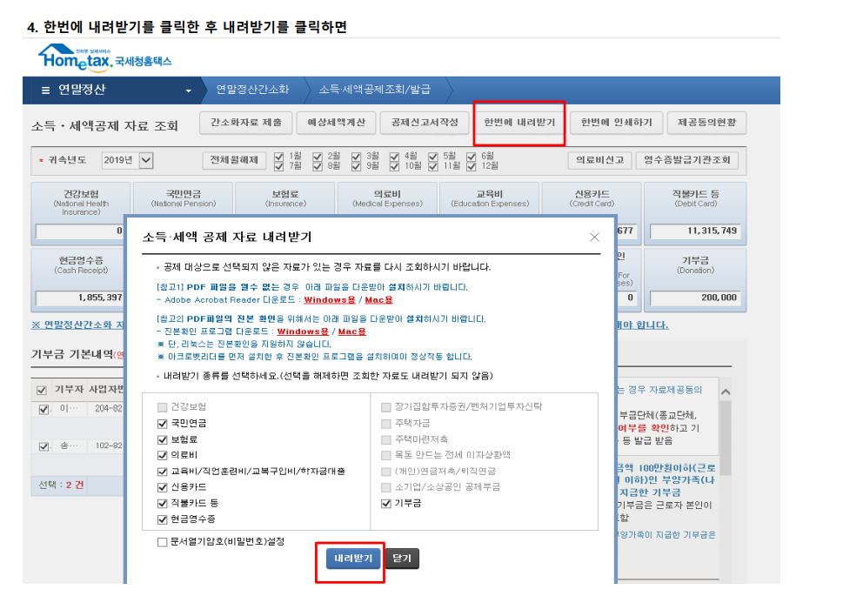Click the blue 내려받기 button
The image size is (863, 616).
[x=353, y=559]
